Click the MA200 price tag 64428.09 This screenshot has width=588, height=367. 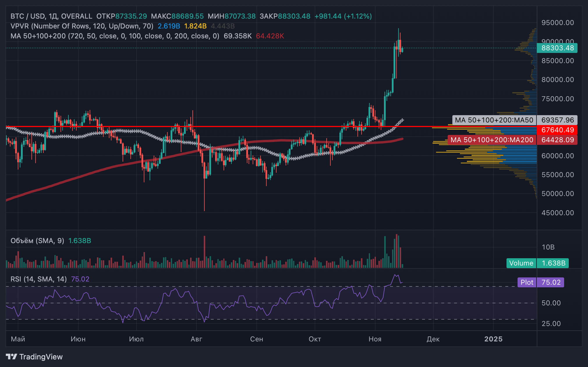pos(557,140)
